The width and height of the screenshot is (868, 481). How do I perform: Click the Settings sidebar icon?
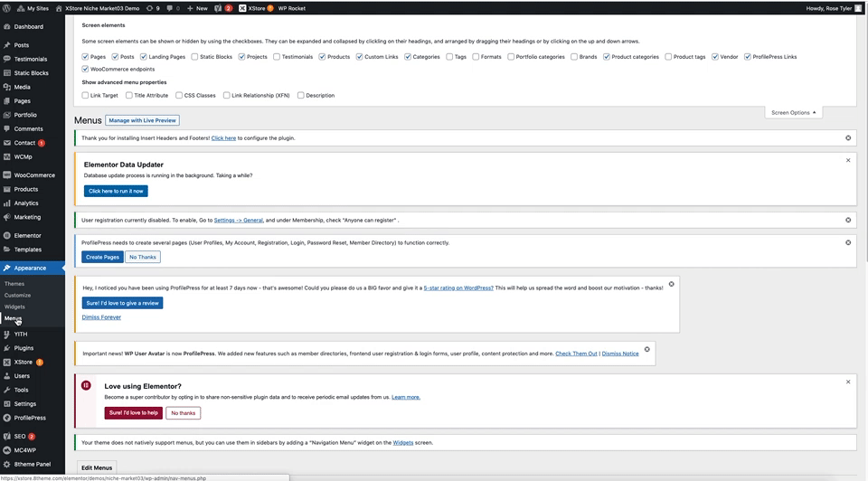click(6, 403)
